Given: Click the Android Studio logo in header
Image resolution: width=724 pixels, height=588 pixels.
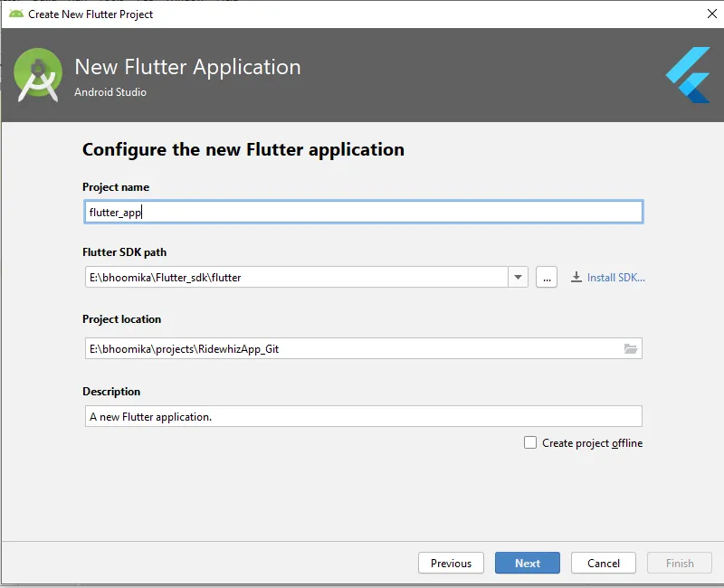Looking at the screenshot, I should pyautogui.click(x=38, y=75).
